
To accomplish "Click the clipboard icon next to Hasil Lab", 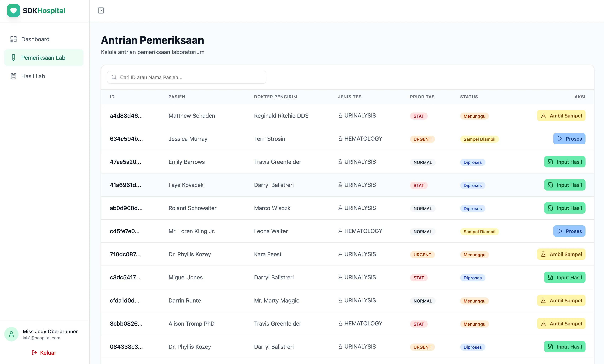I will pos(13,76).
